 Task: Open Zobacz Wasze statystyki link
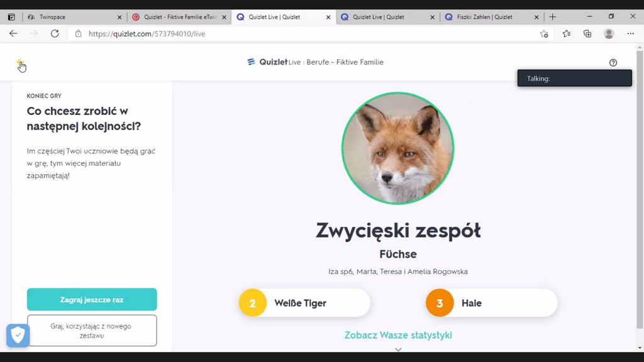pos(398,335)
